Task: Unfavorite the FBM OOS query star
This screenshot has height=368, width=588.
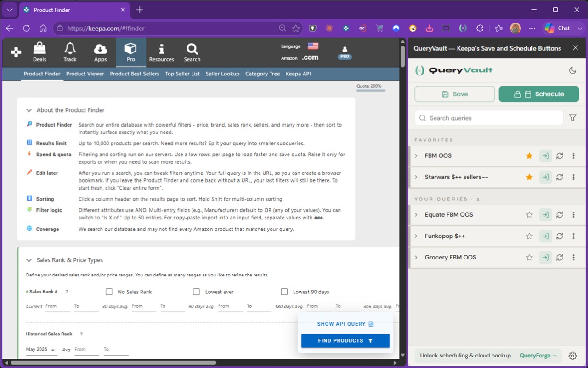Action: point(529,156)
